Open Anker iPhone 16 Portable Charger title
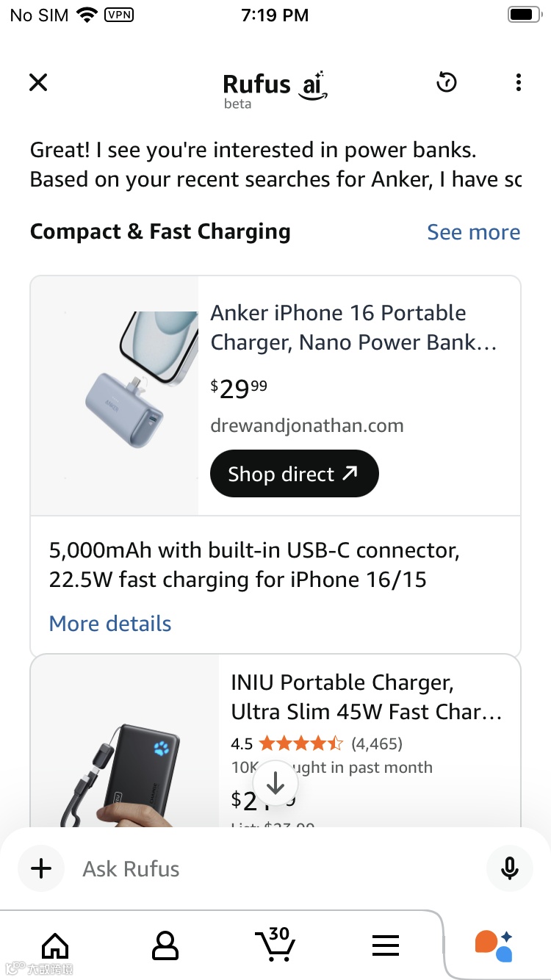Viewport: 551px width, 980px height. 353,328
